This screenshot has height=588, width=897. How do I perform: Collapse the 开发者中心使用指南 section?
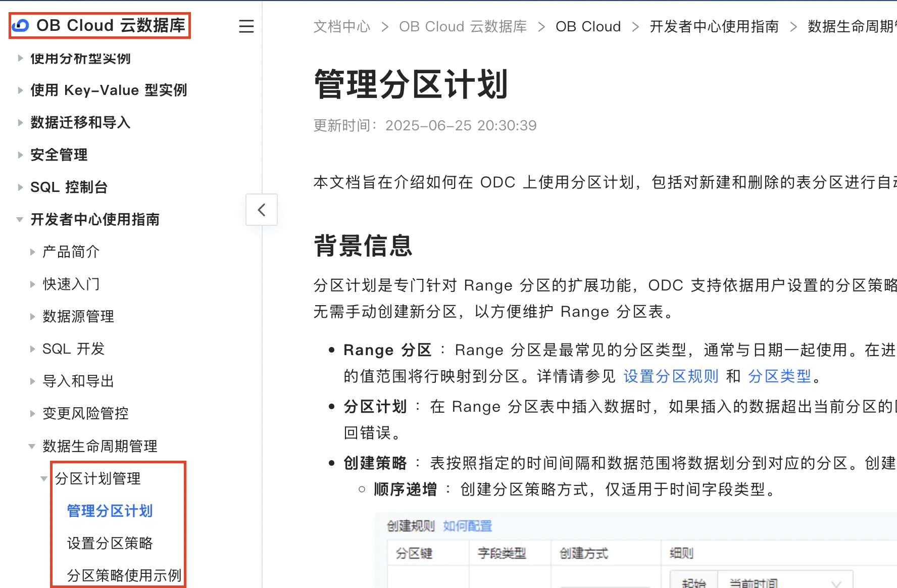click(x=20, y=220)
